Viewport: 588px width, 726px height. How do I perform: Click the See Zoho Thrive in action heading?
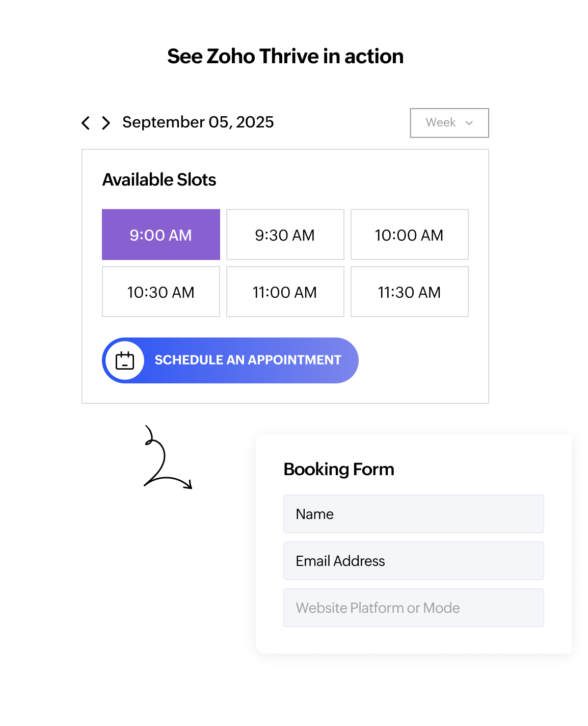(x=285, y=56)
